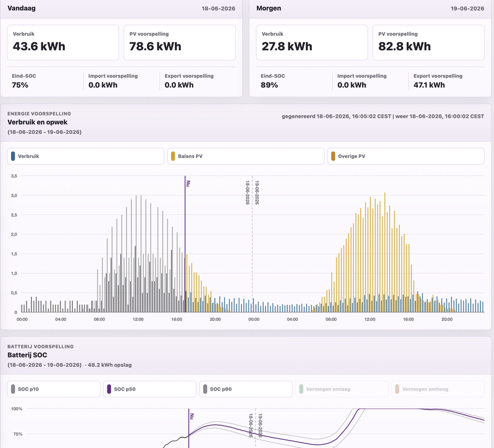Hide the SOC p90 line
The height and width of the screenshot is (448, 494).
[246, 389]
